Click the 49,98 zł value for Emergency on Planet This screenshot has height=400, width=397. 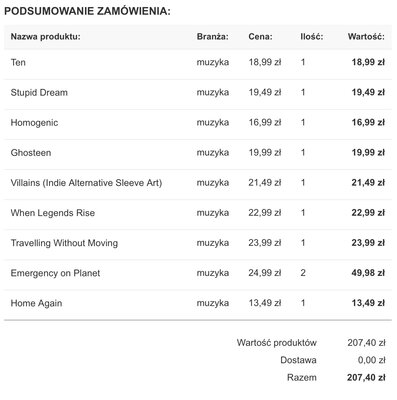tap(368, 273)
